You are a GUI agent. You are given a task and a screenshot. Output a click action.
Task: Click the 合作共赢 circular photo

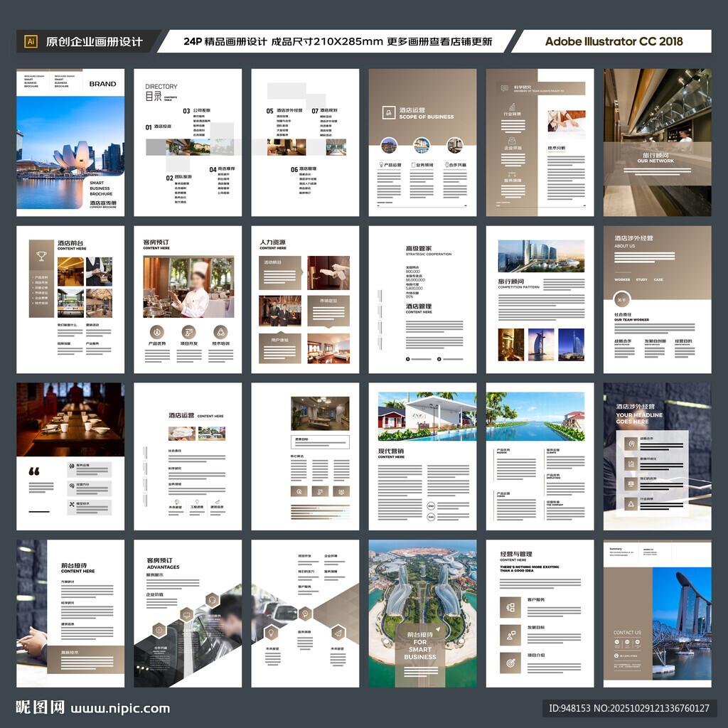coord(454,145)
